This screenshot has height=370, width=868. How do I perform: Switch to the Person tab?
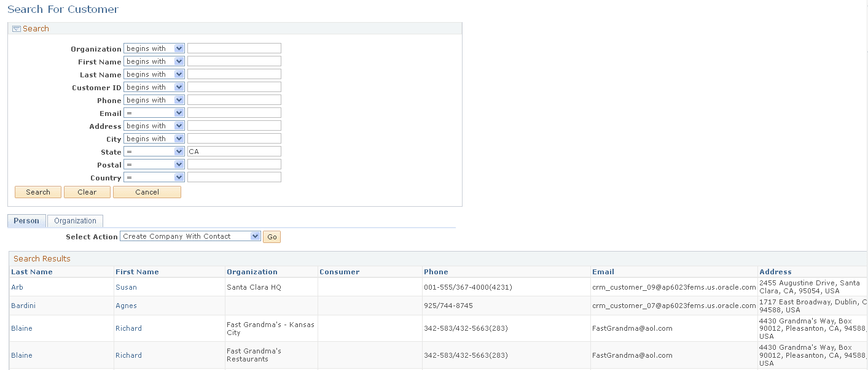tap(26, 220)
